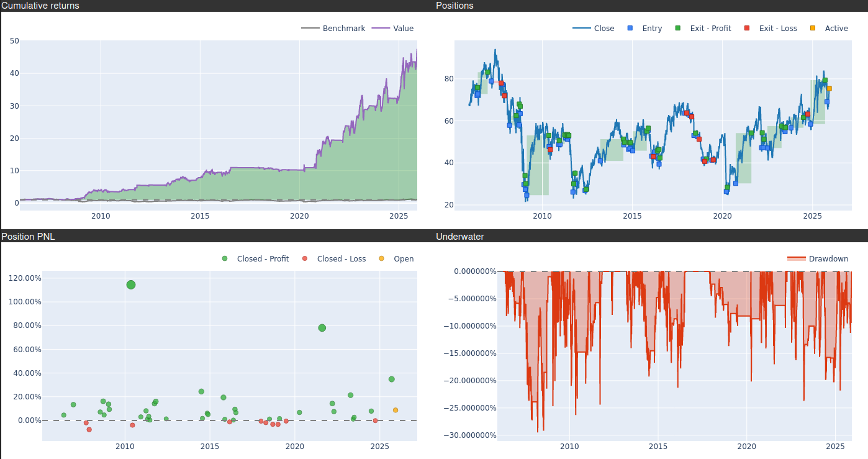
Task: Select the Positions panel header
Action: point(454,6)
